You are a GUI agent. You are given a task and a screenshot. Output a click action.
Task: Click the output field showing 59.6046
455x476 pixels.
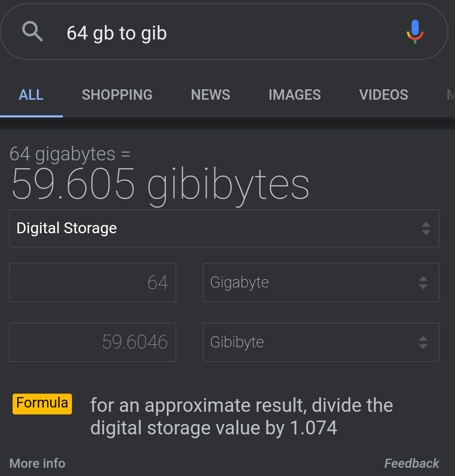tap(93, 342)
